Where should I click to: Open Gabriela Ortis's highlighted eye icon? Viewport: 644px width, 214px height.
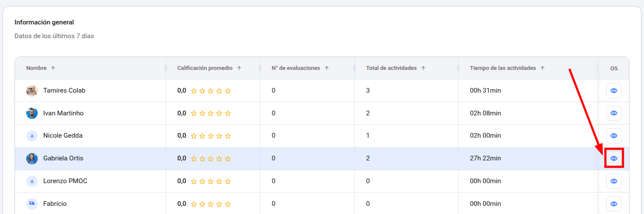click(614, 158)
